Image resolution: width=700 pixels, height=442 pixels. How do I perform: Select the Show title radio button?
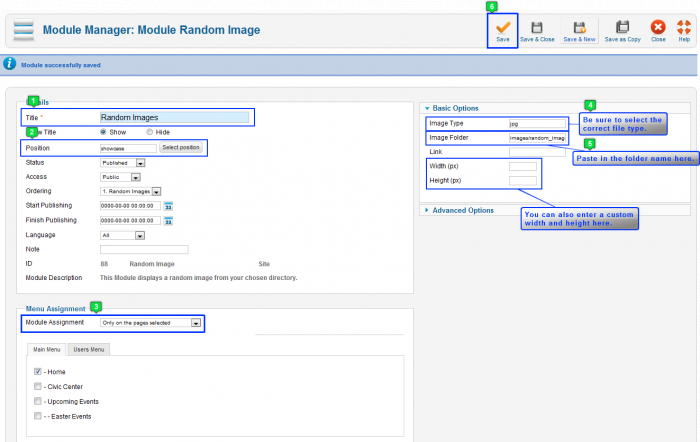coord(104,132)
